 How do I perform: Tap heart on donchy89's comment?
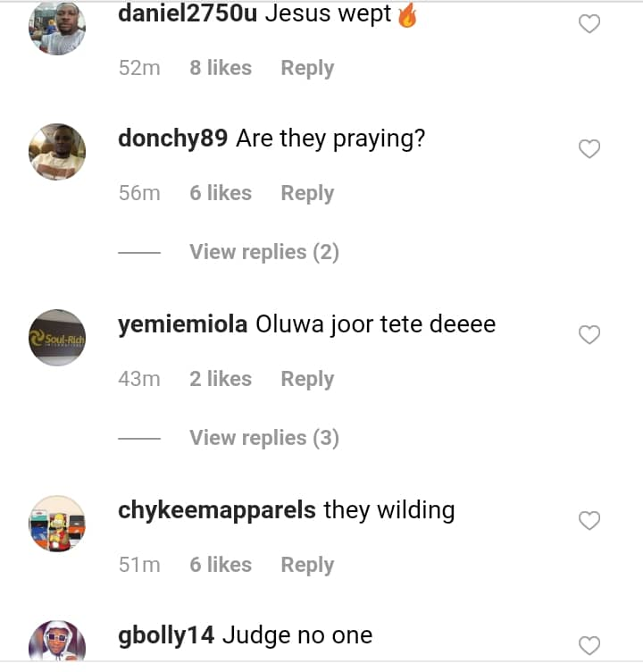point(589,149)
